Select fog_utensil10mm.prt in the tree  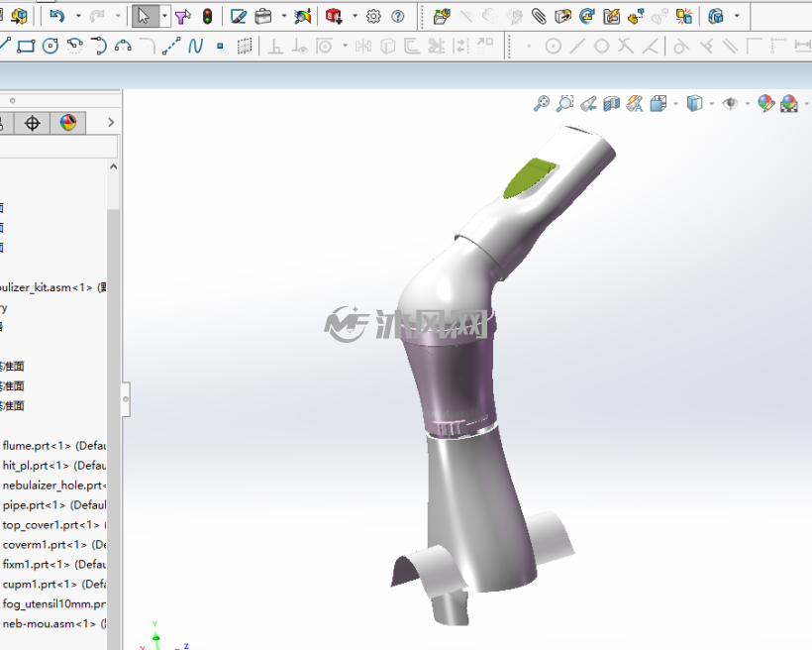[x=53, y=603]
